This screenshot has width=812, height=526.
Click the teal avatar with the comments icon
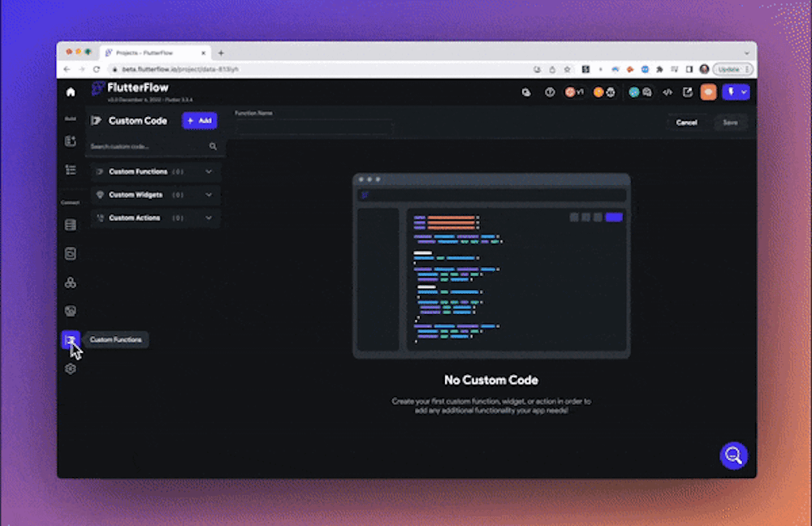pyautogui.click(x=640, y=93)
